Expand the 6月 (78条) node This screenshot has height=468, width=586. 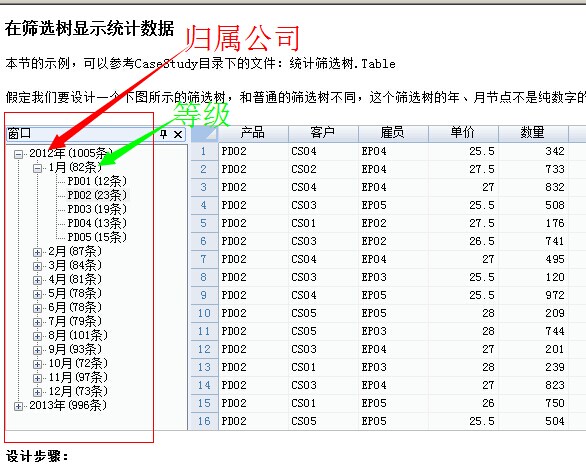(37, 308)
